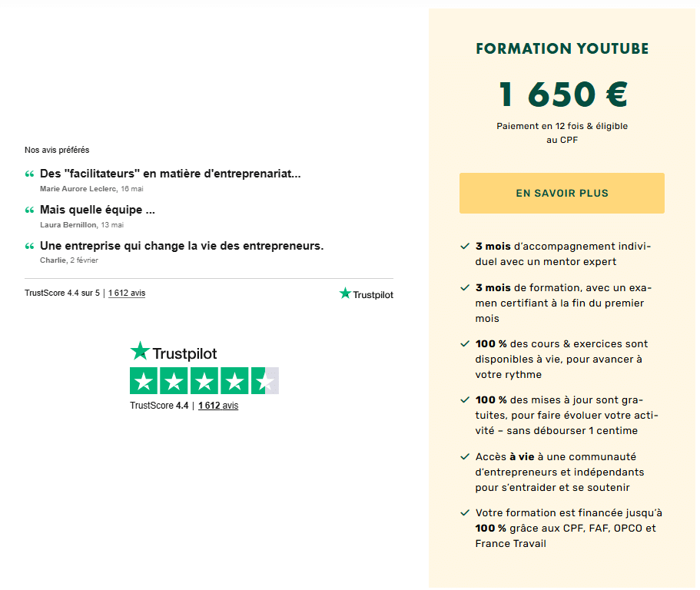Click the checkmark next to 3 mois d'accompagnement
The height and width of the screenshot is (590, 700).
465,247
